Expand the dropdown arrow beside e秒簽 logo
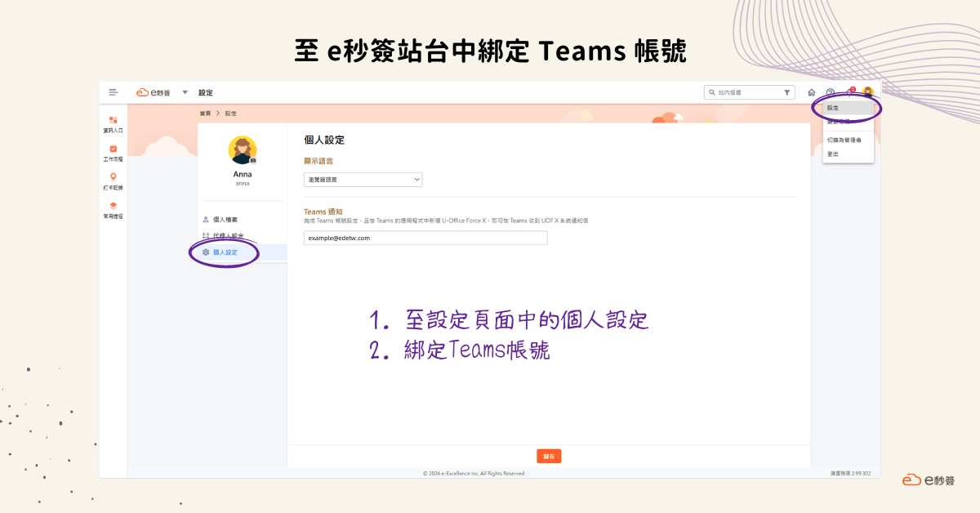The image size is (980, 513). [185, 93]
